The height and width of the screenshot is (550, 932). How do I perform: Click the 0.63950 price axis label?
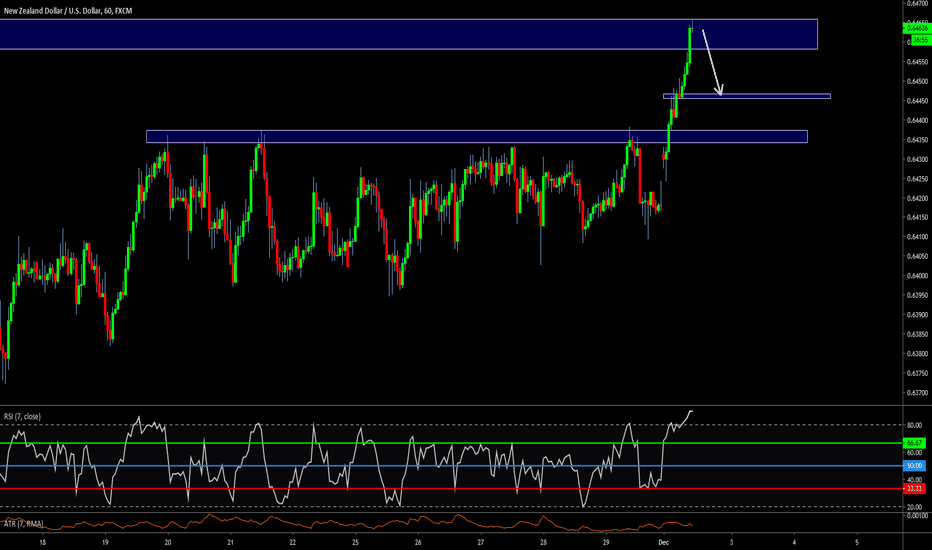pos(918,295)
